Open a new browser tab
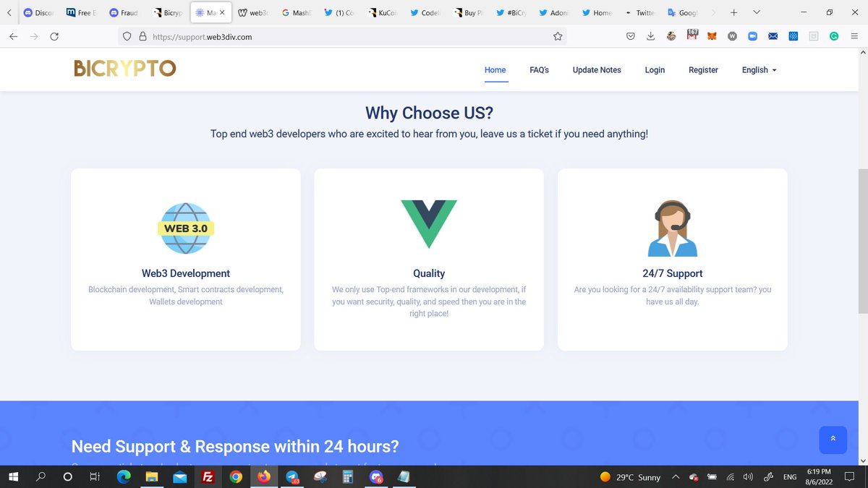Image resolution: width=868 pixels, height=488 pixels. coord(733,12)
